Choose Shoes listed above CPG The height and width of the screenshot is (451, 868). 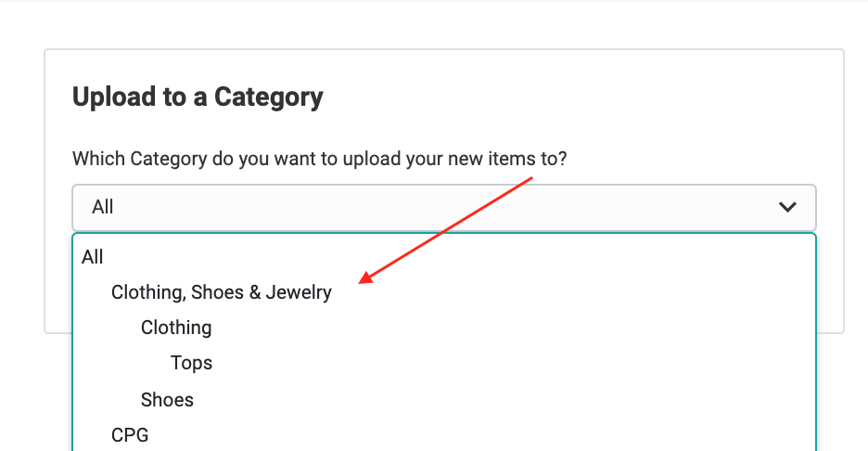point(167,400)
